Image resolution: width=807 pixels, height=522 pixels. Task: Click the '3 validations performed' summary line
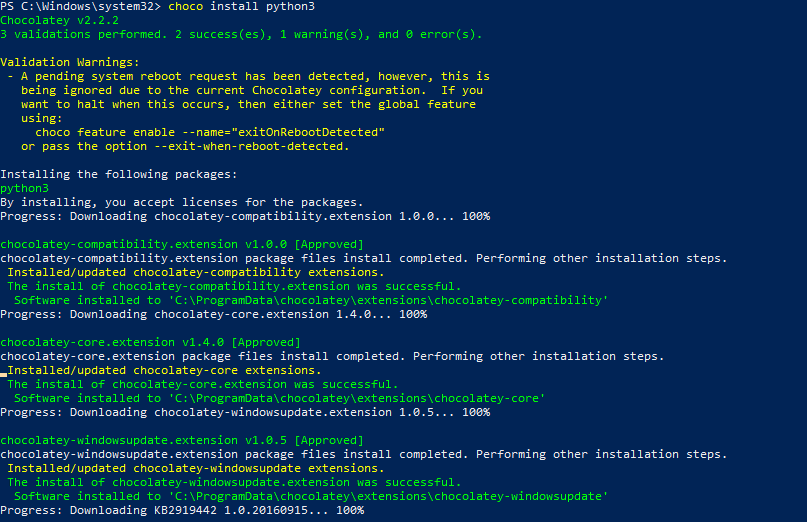coord(241,34)
